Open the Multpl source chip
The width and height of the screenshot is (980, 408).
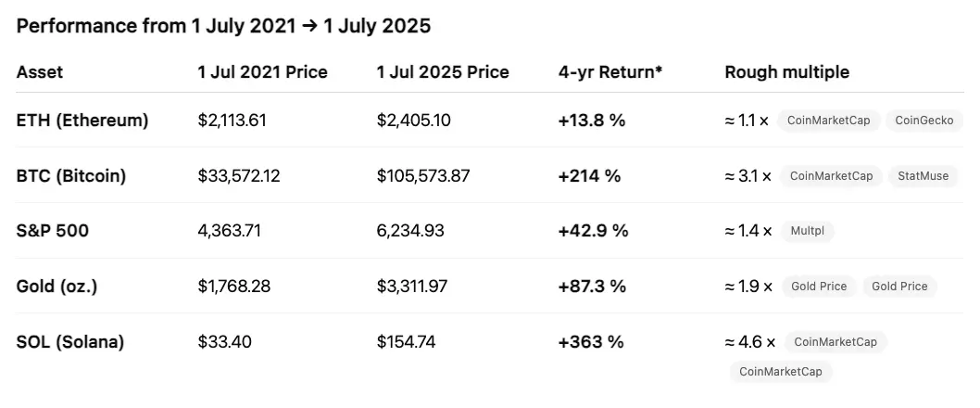point(808,232)
